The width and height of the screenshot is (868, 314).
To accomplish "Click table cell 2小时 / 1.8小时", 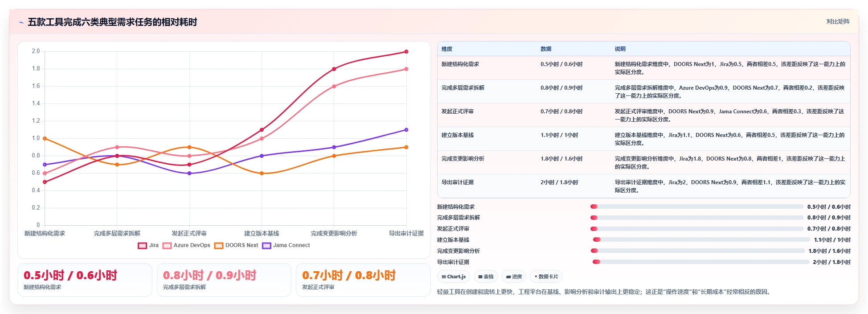I will tap(559, 182).
